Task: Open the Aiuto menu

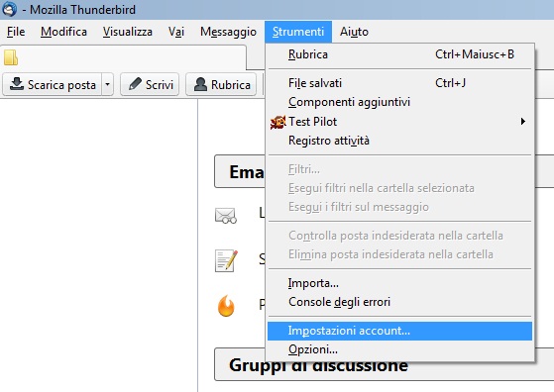Action: [x=354, y=32]
